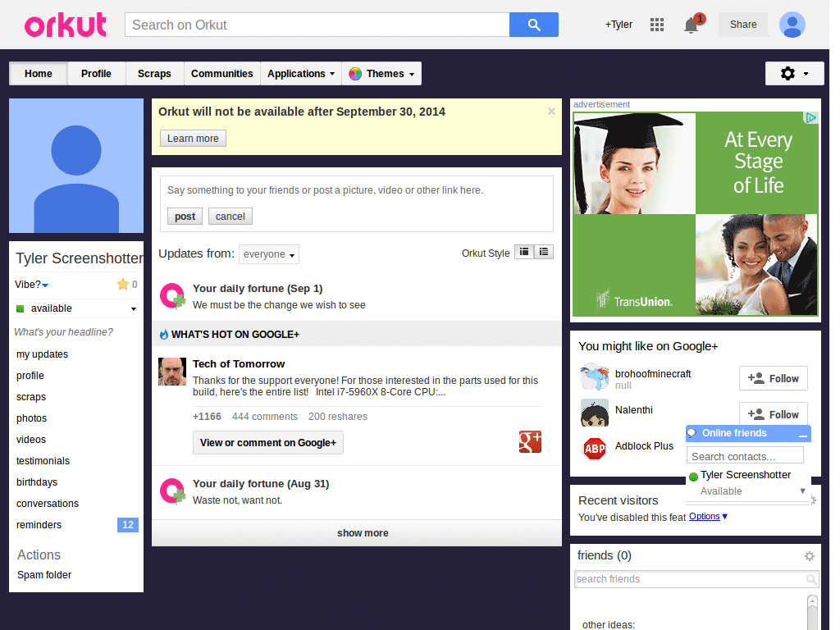Click the status update text box
Viewport: 840px width, 630px height.
356,190
